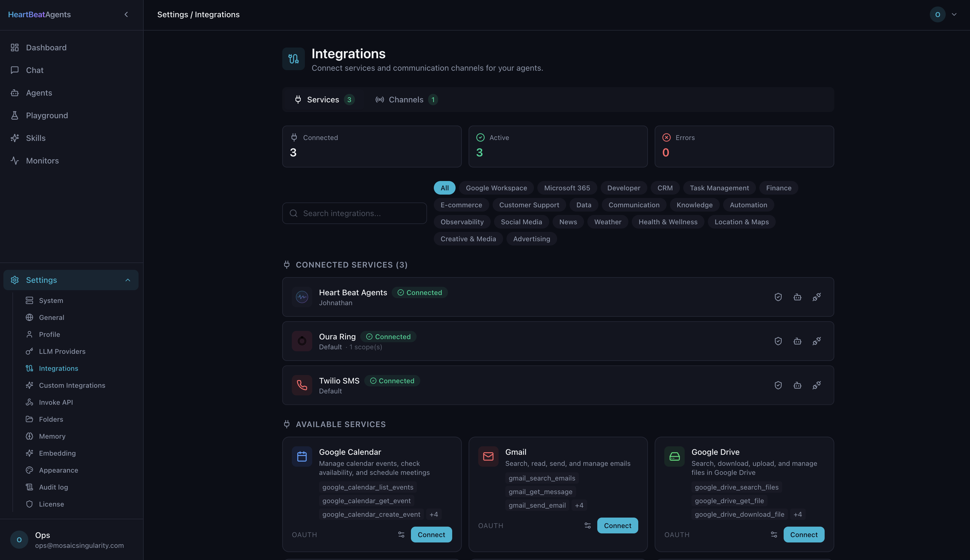970x560 pixels.
Task: Click the robot icon for Oura Ring
Action: point(797,341)
